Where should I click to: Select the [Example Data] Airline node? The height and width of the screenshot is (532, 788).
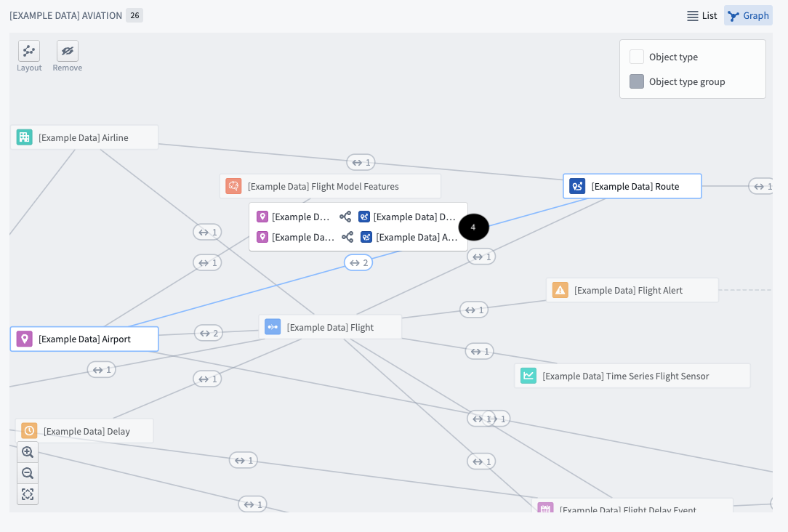84,137
